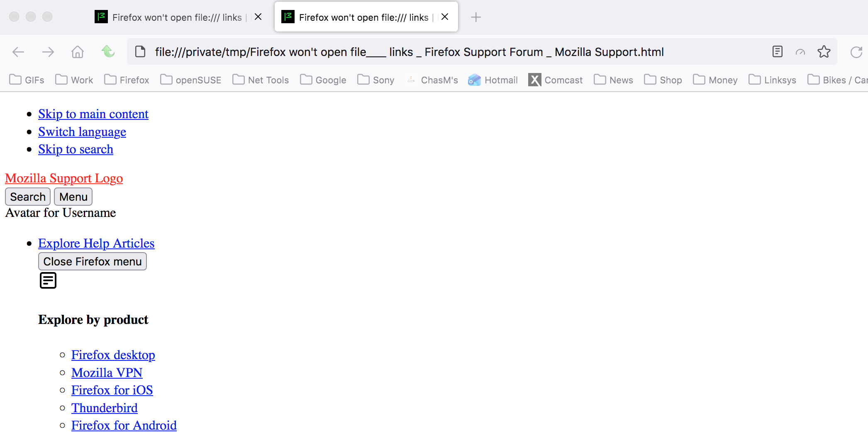Click the Close Firefox menu button
868x433 pixels.
click(93, 261)
